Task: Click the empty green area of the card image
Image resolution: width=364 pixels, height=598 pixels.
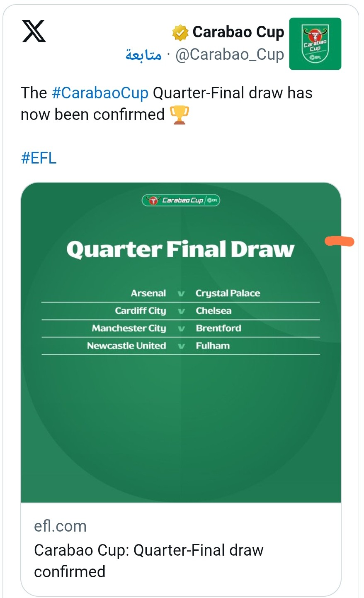Action: (181, 427)
